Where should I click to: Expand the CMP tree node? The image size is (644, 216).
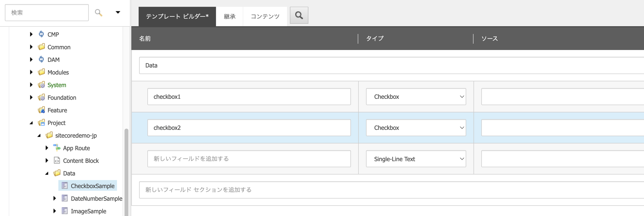(31, 34)
